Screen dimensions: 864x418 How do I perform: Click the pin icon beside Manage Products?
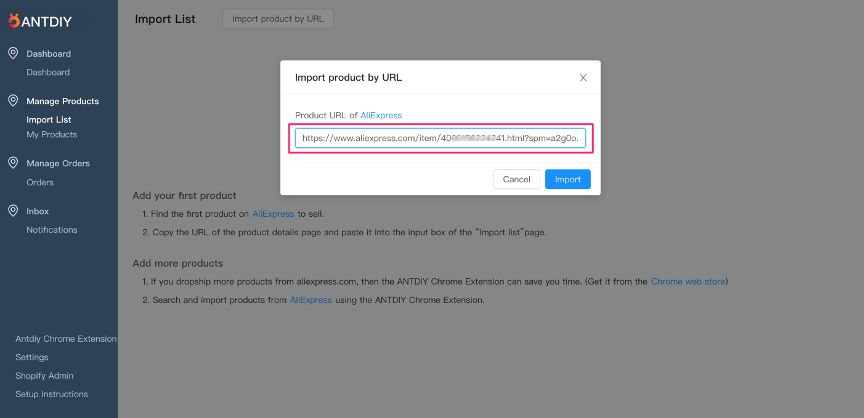[13, 101]
